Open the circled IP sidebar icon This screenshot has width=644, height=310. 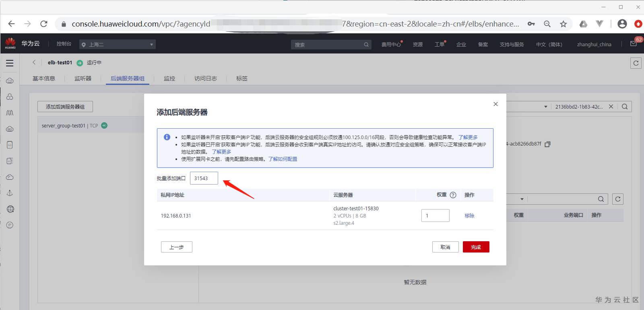pyautogui.click(x=10, y=225)
